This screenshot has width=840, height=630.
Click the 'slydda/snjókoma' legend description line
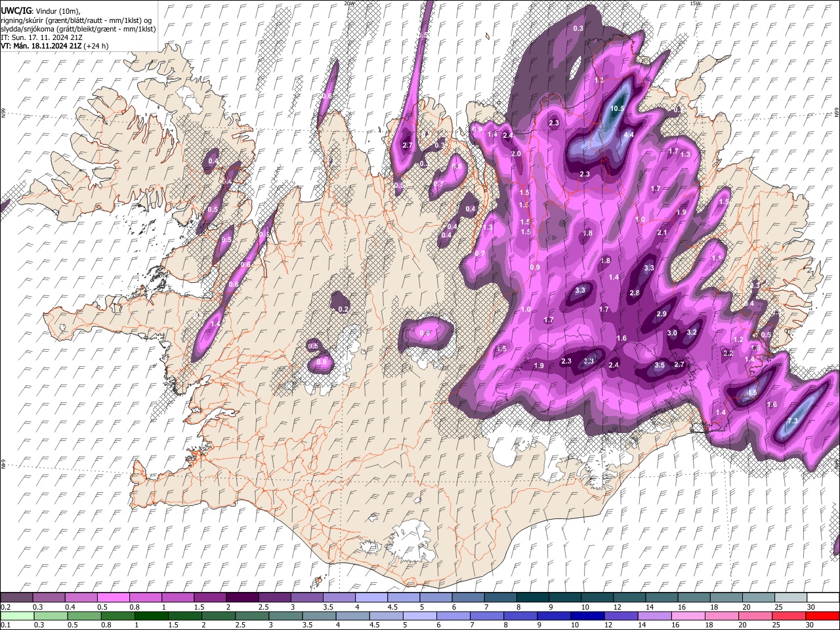[x=79, y=29]
